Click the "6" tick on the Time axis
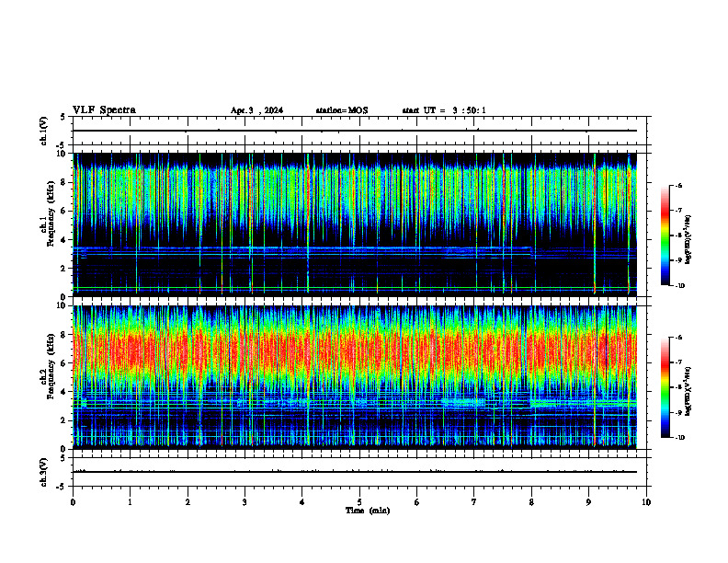 pos(417,502)
